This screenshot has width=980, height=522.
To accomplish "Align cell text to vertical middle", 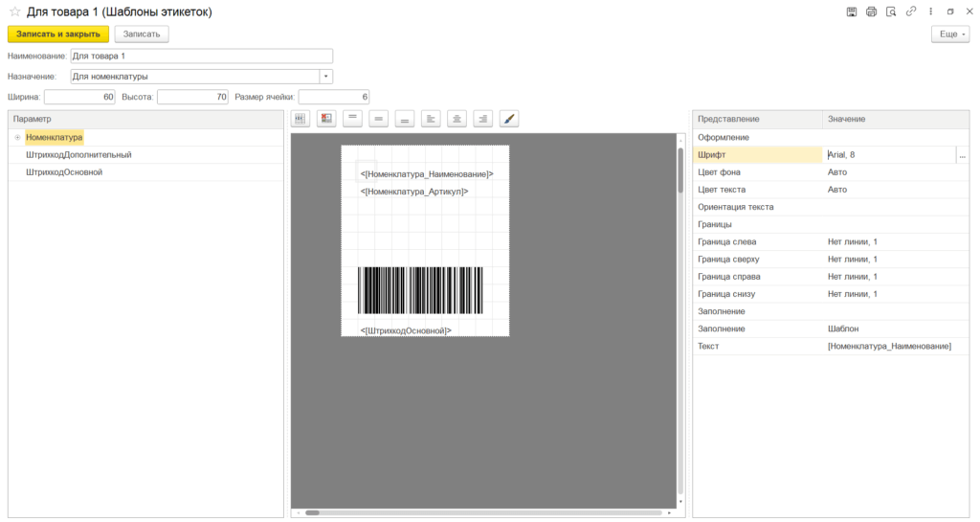I will tap(379, 119).
